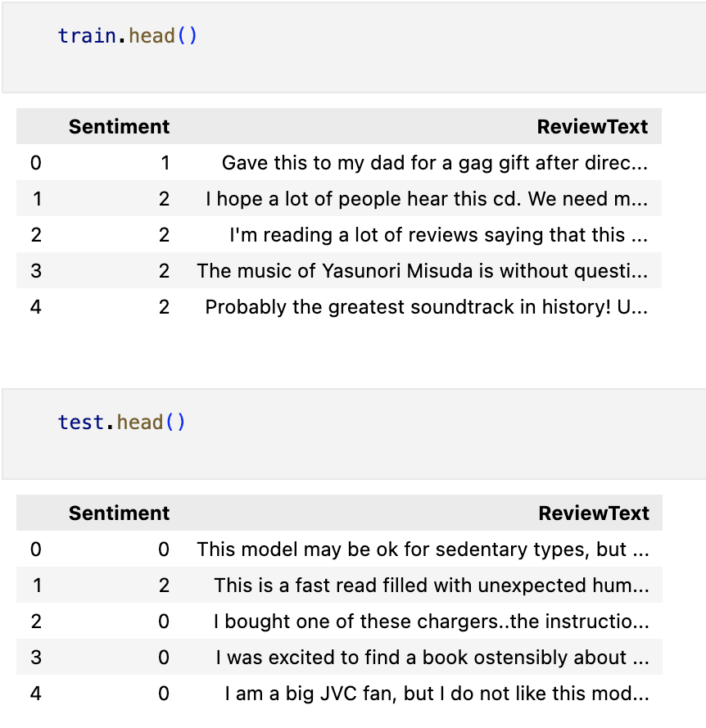Select the 'I bought one of these chargers' cell

click(432, 622)
